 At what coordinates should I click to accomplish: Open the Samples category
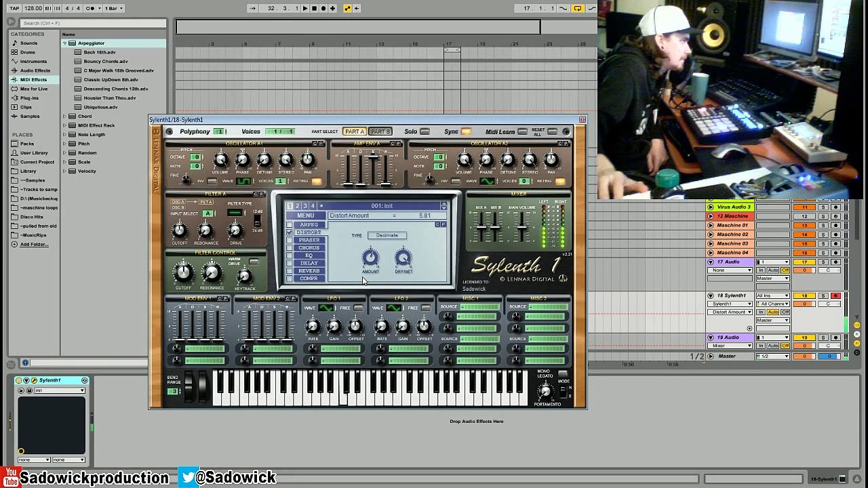(x=30, y=116)
